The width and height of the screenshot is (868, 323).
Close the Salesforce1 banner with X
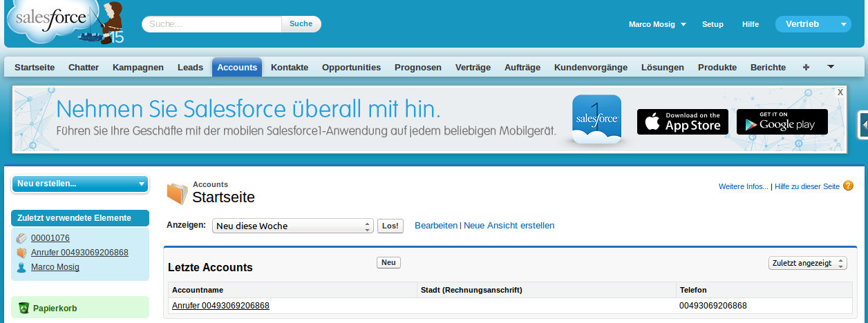coord(840,92)
